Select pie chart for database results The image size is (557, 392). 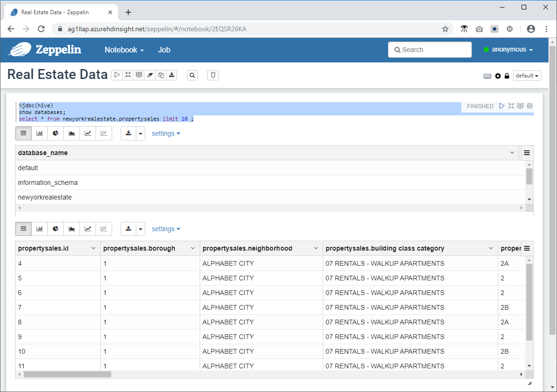point(55,133)
